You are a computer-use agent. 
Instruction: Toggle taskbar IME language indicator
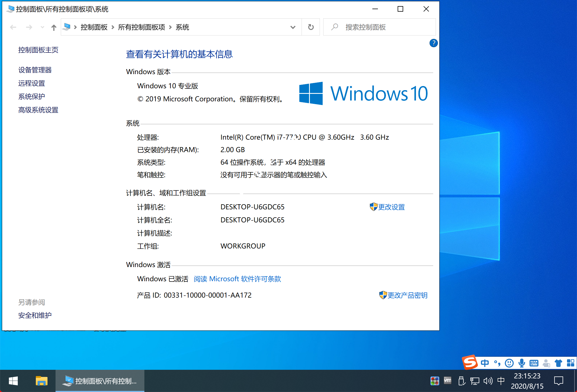(x=501, y=381)
